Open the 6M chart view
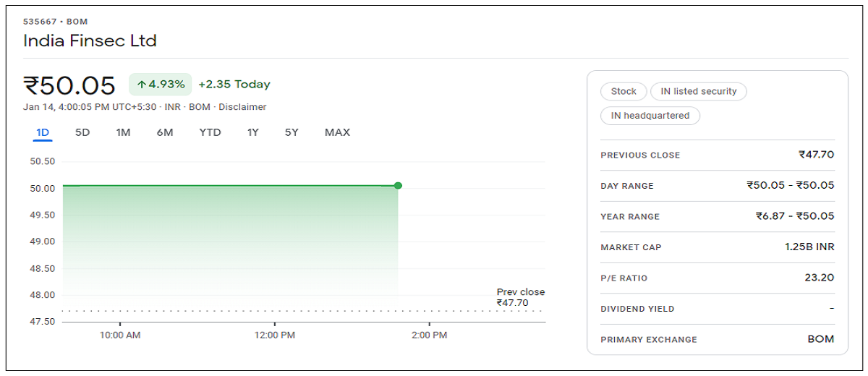Screen dimensions: 868x376 click(x=165, y=132)
